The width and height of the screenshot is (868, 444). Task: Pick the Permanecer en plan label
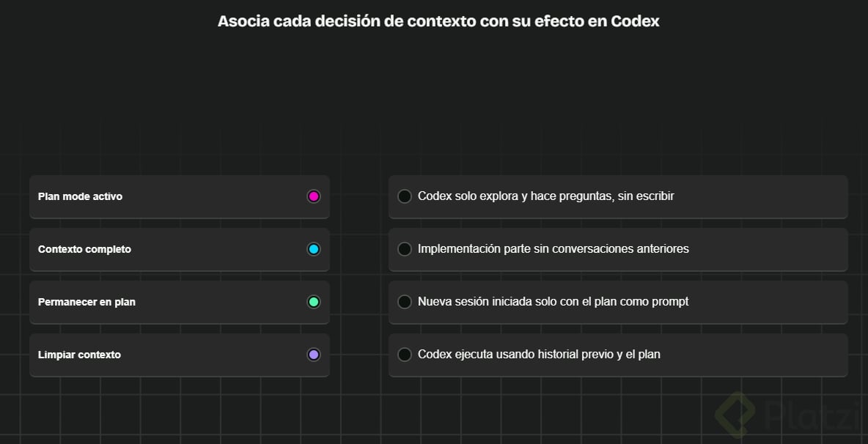tap(87, 302)
